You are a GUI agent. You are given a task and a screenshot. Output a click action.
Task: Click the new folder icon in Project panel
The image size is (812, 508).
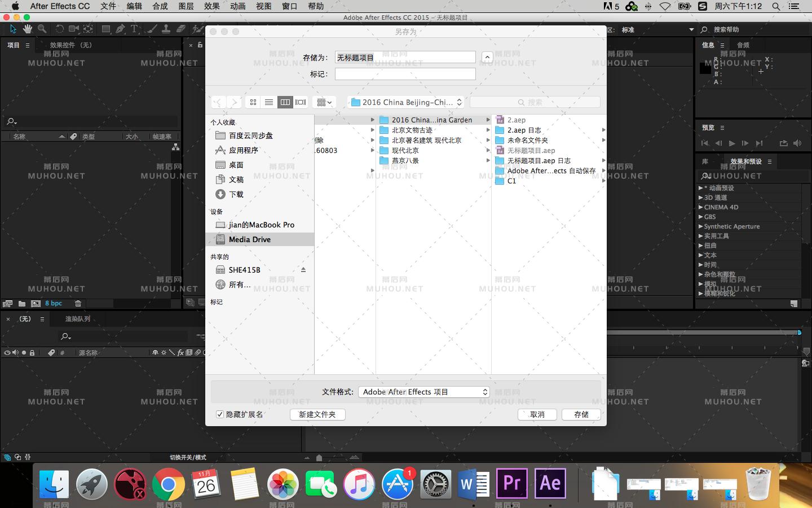[x=22, y=304]
